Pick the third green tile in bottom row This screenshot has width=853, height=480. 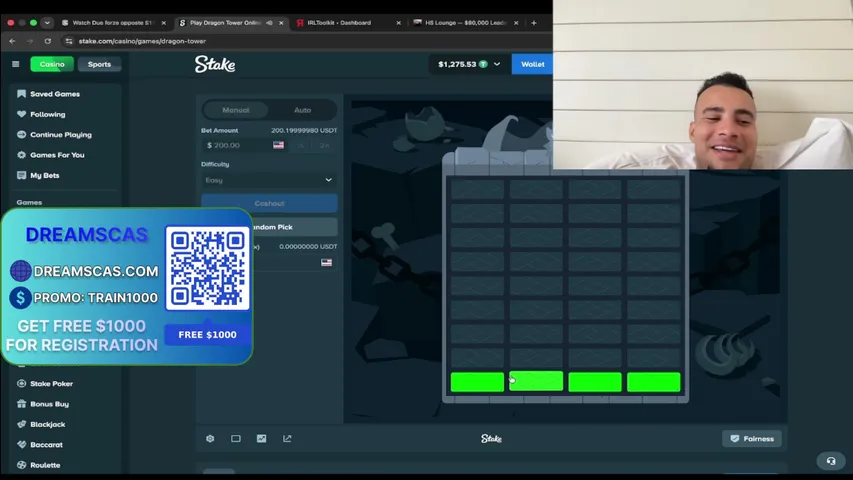click(x=595, y=382)
